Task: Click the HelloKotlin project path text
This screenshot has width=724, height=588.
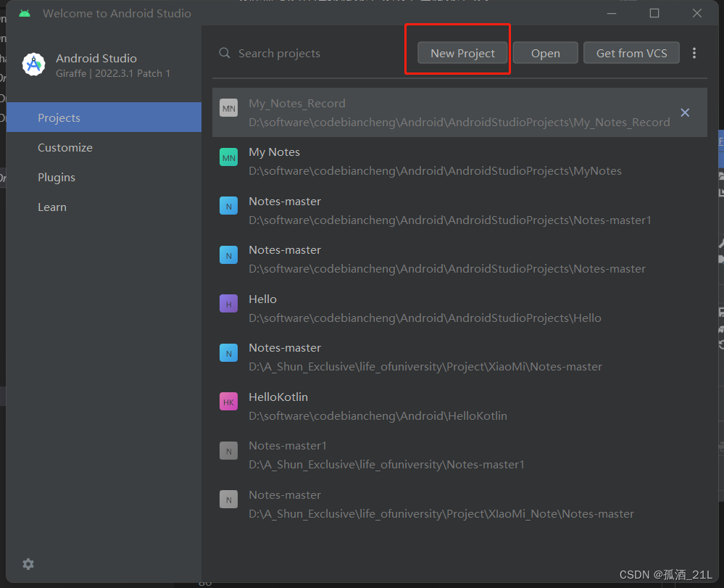Action: (x=378, y=415)
